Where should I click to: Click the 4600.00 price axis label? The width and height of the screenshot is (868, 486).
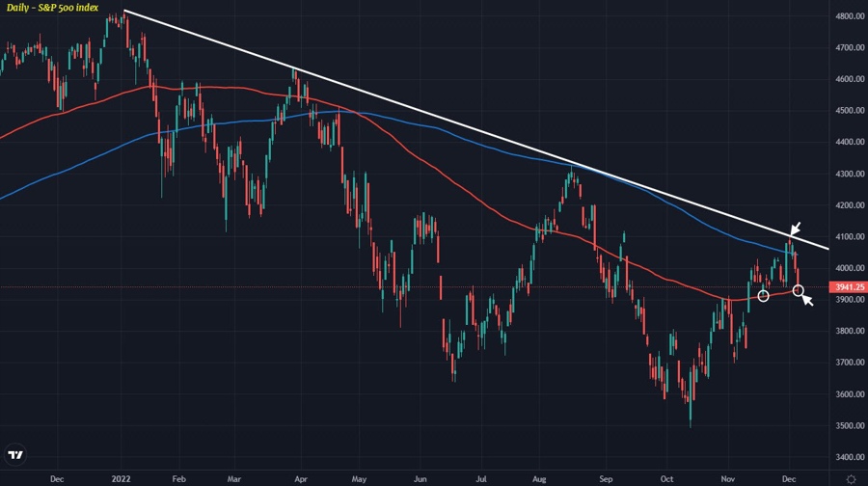pyautogui.click(x=850, y=79)
